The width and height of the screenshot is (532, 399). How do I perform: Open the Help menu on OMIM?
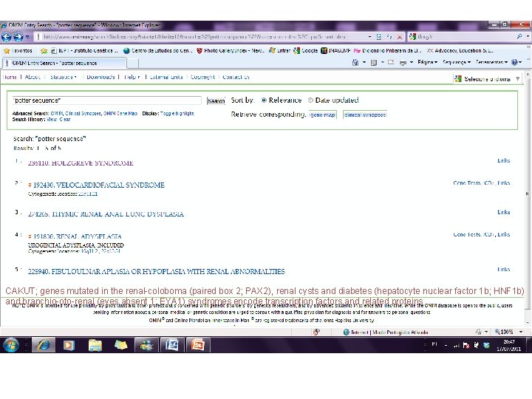[x=132, y=77]
